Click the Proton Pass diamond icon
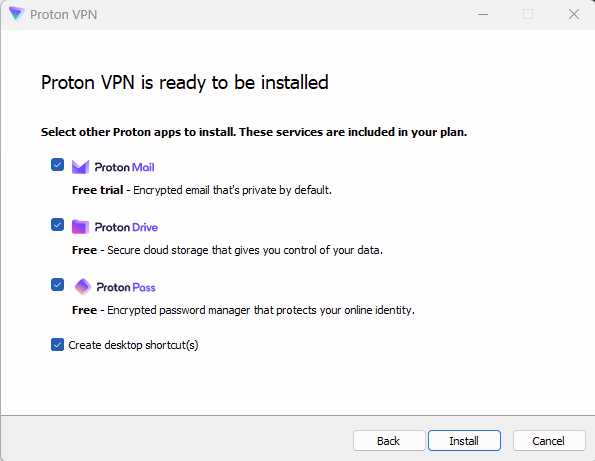Image resolution: width=595 pixels, height=461 pixels. [83, 287]
